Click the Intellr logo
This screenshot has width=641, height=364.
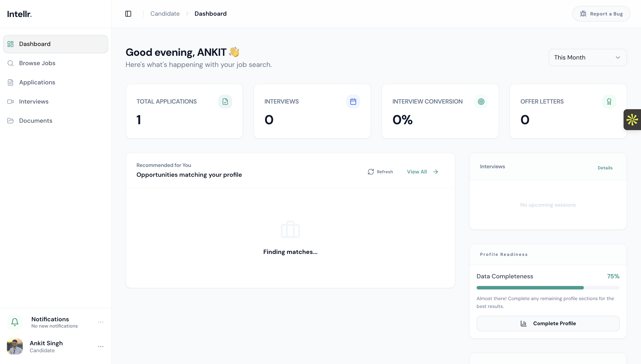click(x=19, y=14)
